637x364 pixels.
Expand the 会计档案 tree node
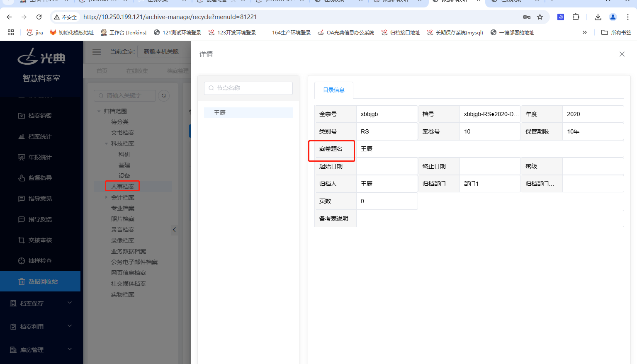106,197
